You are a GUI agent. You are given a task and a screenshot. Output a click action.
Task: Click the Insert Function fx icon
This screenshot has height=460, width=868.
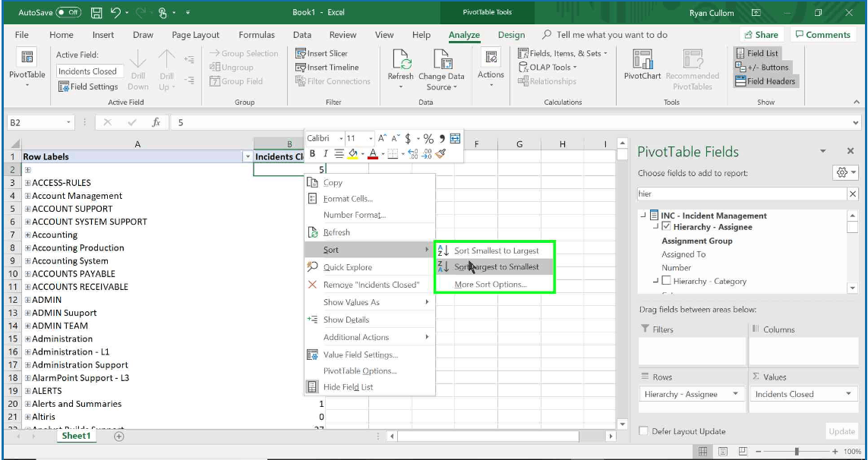click(x=156, y=122)
